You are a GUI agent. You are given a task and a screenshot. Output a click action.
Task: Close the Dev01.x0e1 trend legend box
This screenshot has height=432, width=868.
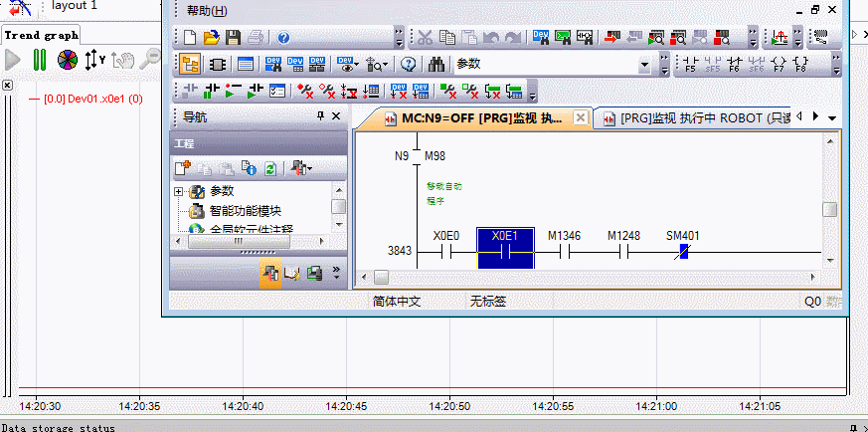(8, 86)
